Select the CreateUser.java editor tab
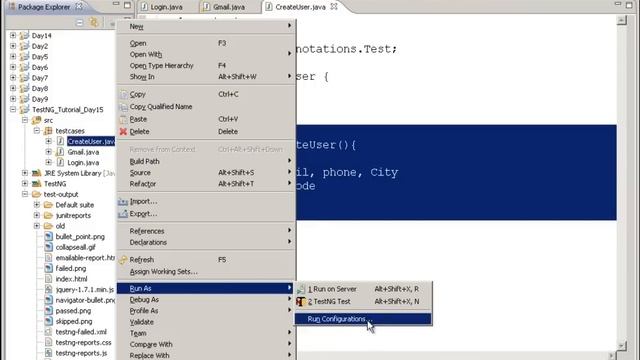This screenshot has width=640, height=360. click(x=300, y=7)
